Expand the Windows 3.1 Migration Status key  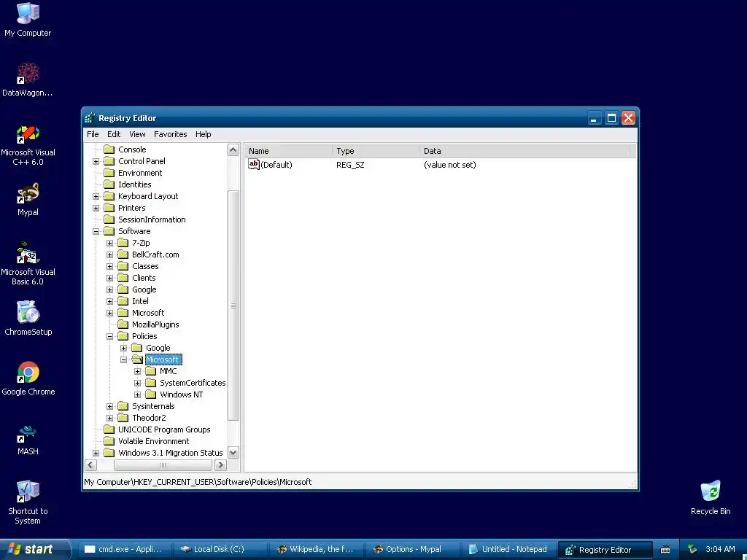pyautogui.click(x=96, y=453)
